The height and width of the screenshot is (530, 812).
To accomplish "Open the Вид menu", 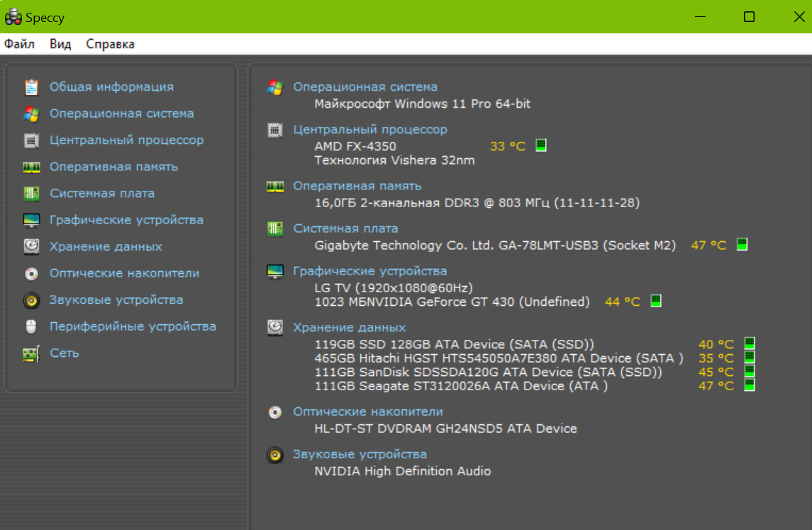I will click(x=60, y=44).
